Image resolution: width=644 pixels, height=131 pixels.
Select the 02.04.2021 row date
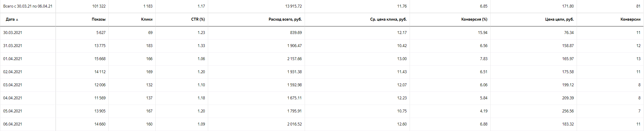pos(13,72)
